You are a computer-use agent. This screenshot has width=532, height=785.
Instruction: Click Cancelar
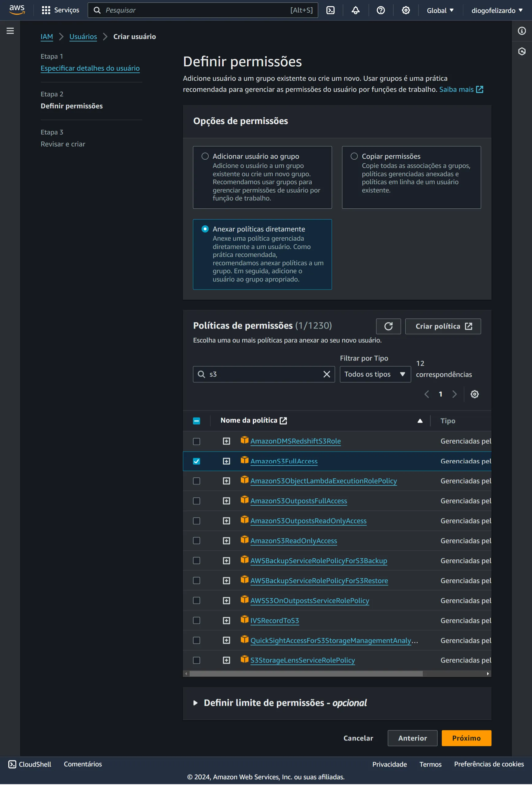(358, 738)
